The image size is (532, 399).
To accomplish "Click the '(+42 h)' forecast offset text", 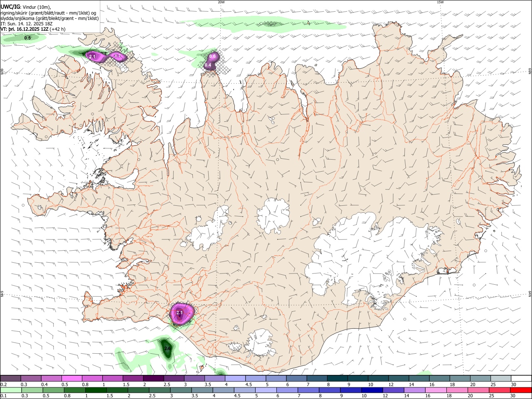I will coord(57,29).
